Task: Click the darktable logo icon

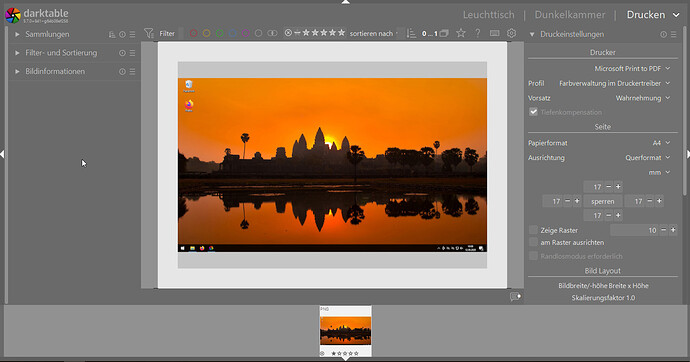Action: [x=13, y=15]
